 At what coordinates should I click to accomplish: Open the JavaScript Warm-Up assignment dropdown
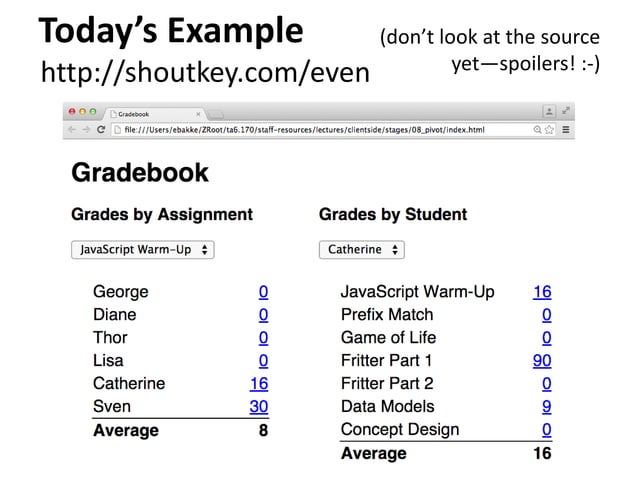tap(143, 250)
